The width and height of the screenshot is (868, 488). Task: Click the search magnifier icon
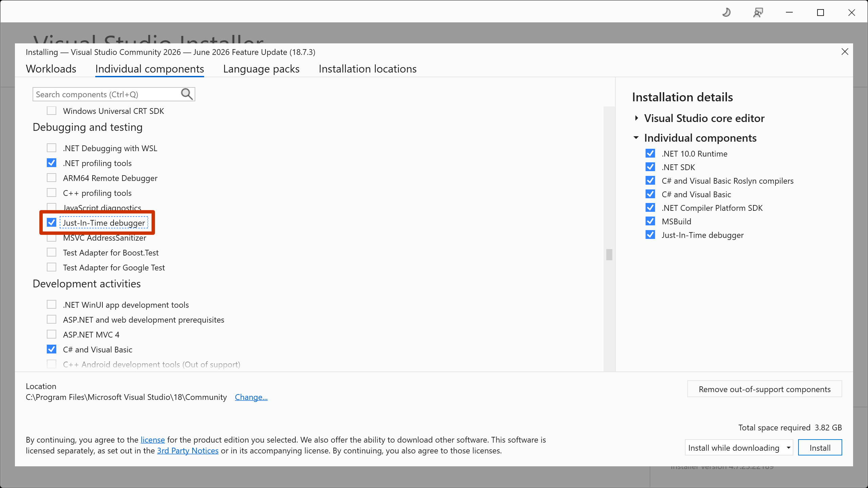pos(187,94)
